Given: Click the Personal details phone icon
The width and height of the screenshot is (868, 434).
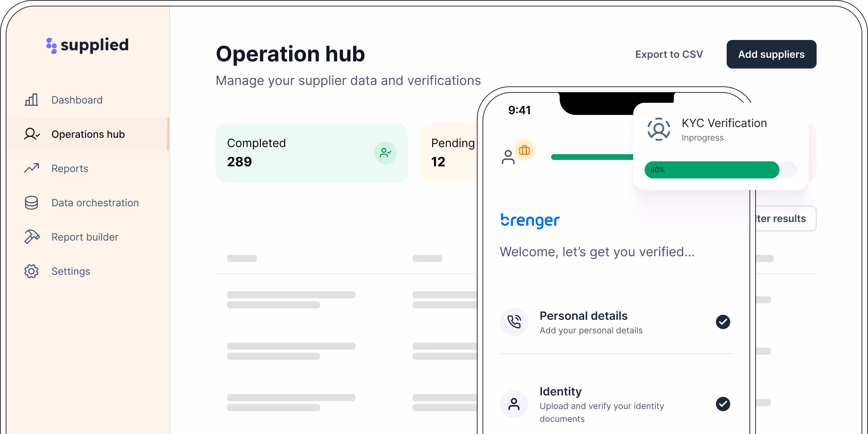Looking at the screenshot, I should click(x=514, y=322).
